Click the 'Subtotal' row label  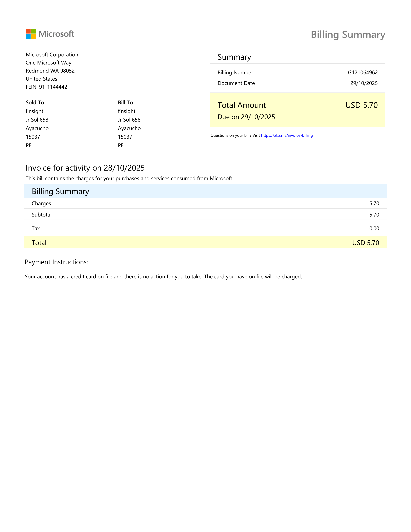(42, 215)
